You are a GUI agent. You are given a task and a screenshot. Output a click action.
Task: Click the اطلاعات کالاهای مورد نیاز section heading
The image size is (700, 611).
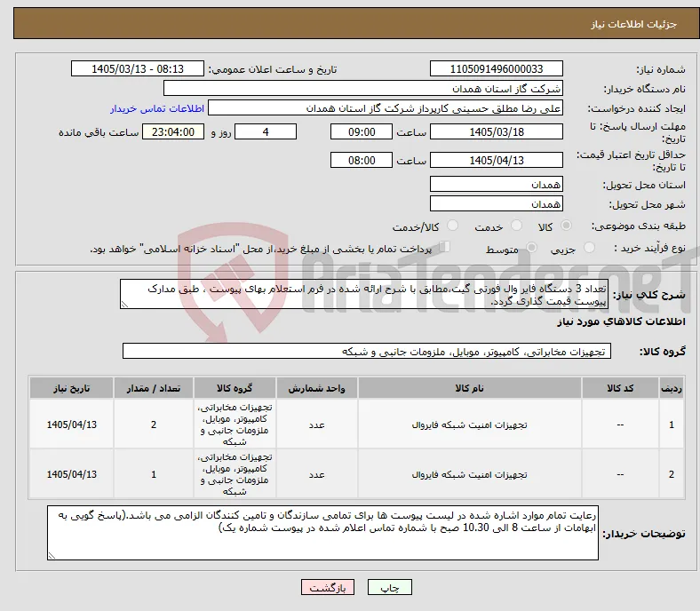621,321
